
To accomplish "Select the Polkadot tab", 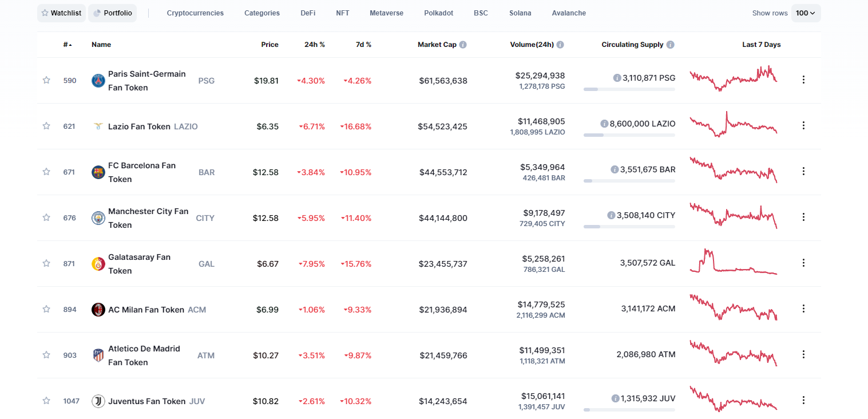I will tap(439, 13).
